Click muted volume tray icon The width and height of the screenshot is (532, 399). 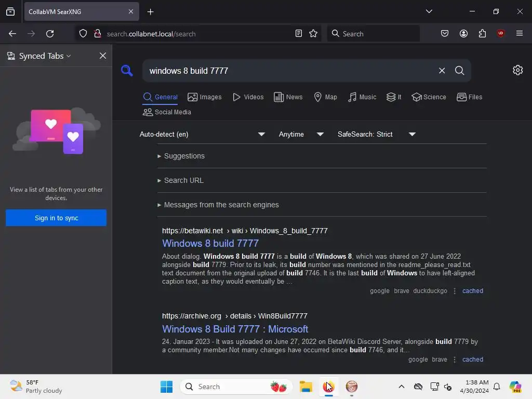[448, 387]
